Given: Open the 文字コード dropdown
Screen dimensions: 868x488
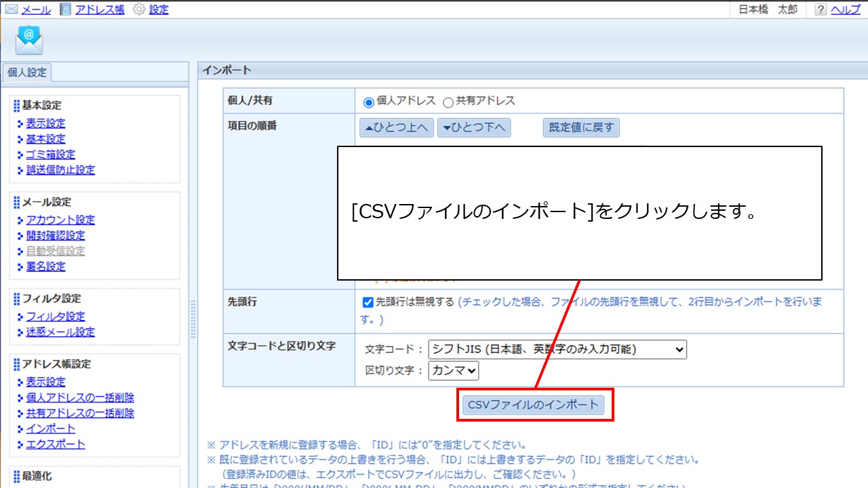Looking at the screenshot, I should point(557,350).
